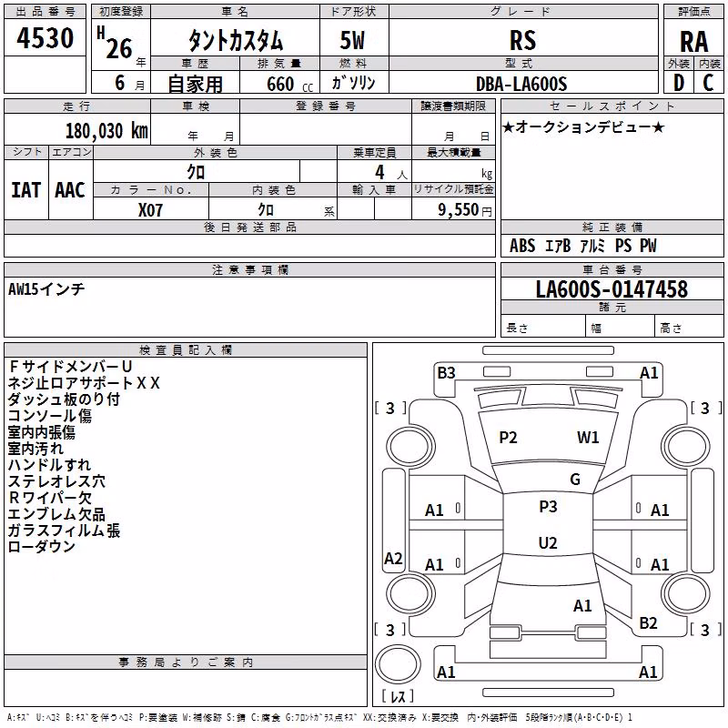
Task: Click the spare tire circle icon
Action: pos(398,664)
